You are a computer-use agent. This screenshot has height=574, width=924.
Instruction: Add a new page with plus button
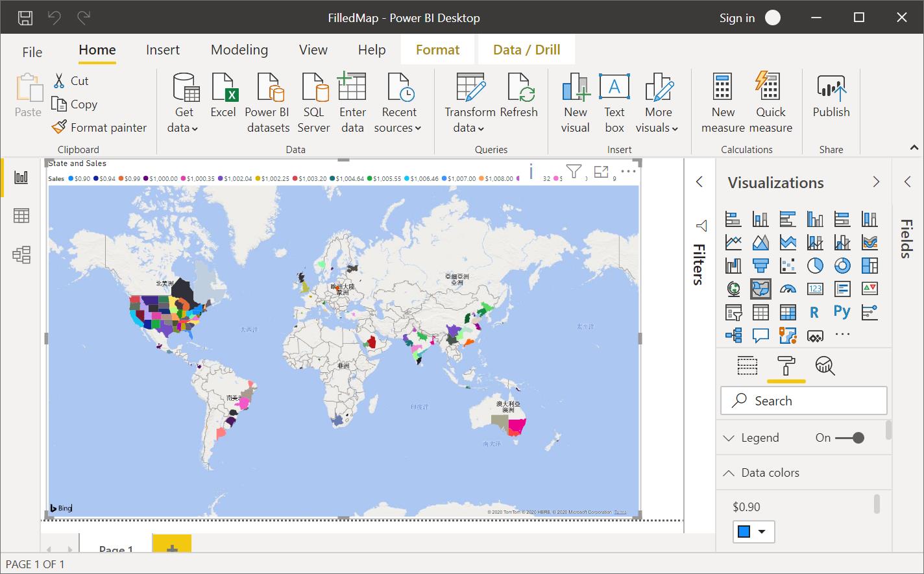point(172,544)
